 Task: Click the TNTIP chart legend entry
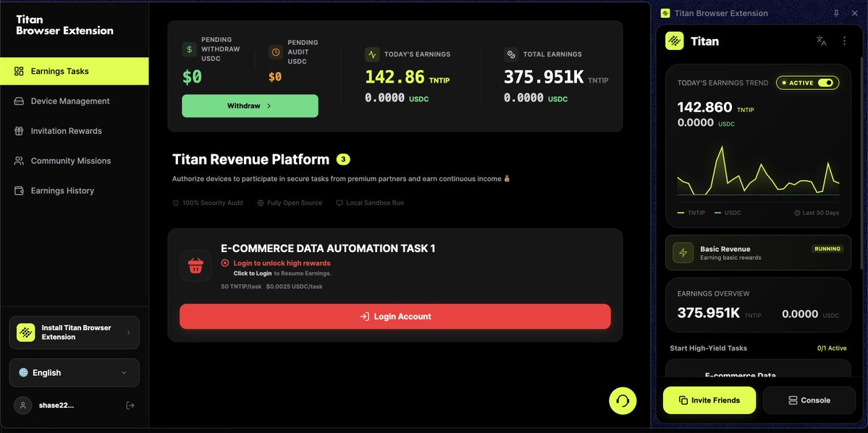pyautogui.click(x=691, y=213)
